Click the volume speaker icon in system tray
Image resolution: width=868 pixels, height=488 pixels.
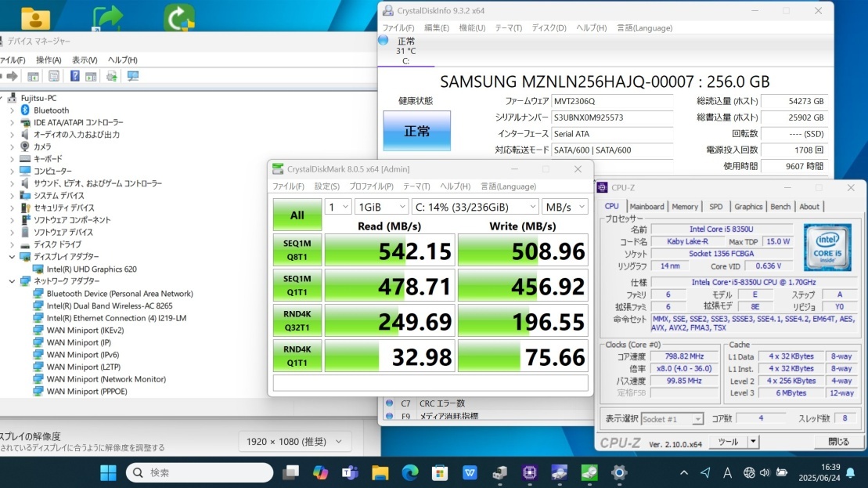765,472
